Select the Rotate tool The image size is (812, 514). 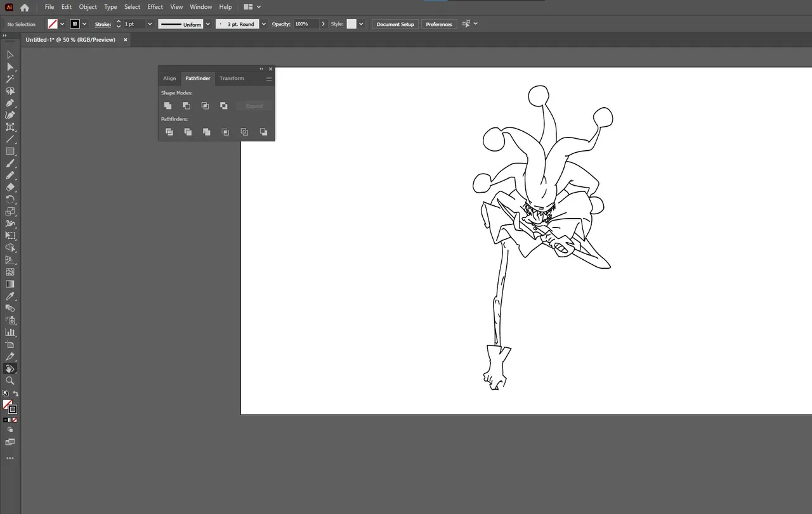(10, 200)
